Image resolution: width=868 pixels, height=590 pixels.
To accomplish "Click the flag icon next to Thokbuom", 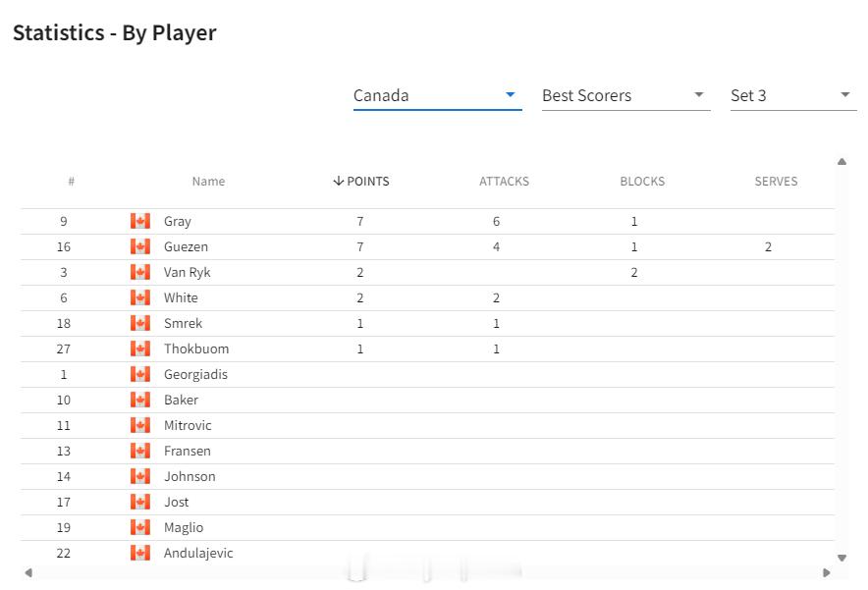I will click(140, 349).
